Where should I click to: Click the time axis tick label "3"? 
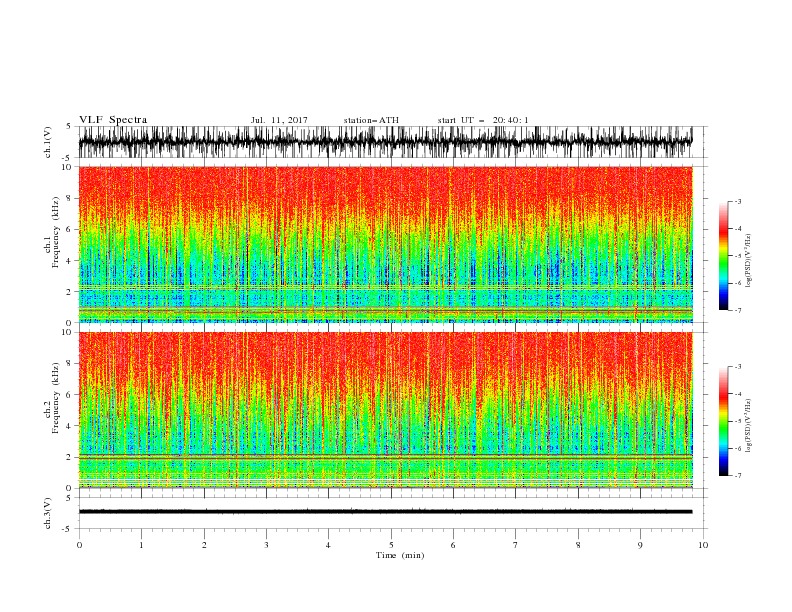tap(266, 545)
